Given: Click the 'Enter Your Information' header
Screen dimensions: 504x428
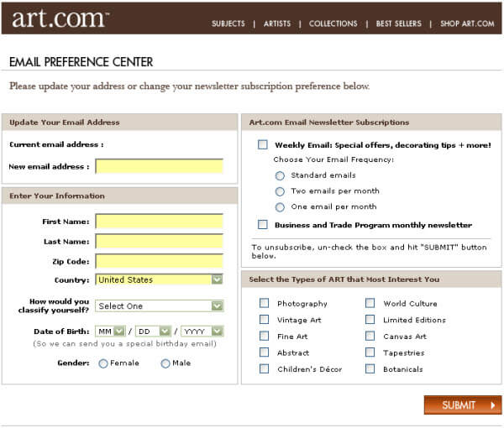Looking at the screenshot, I should 57,196.
